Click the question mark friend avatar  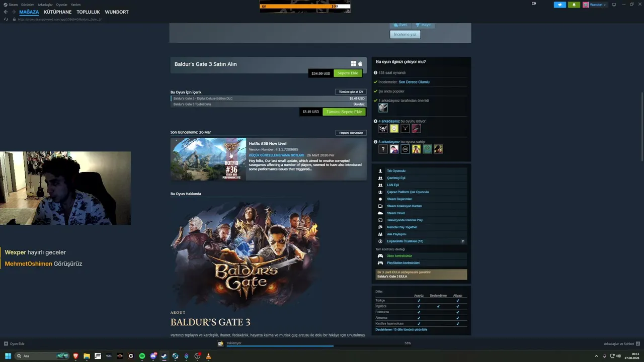click(x=383, y=149)
